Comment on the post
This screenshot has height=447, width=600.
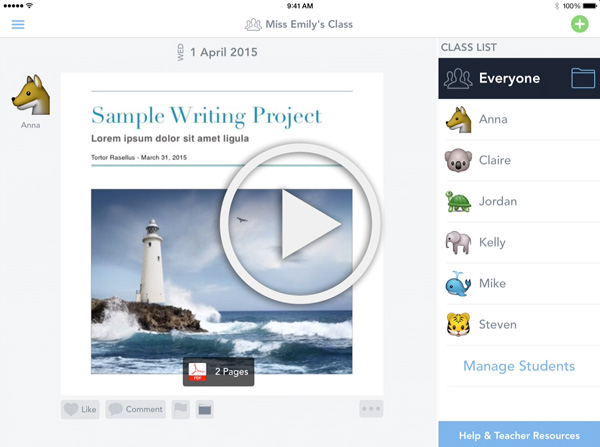pyautogui.click(x=135, y=409)
